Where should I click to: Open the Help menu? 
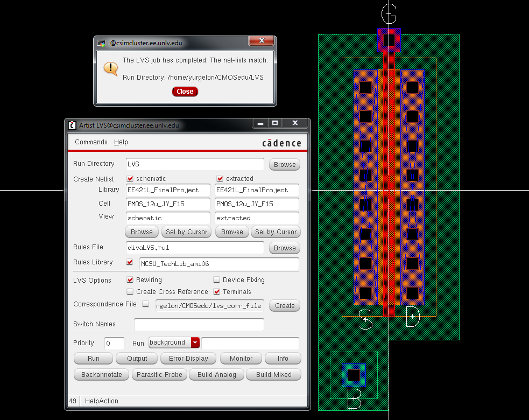[x=121, y=142]
